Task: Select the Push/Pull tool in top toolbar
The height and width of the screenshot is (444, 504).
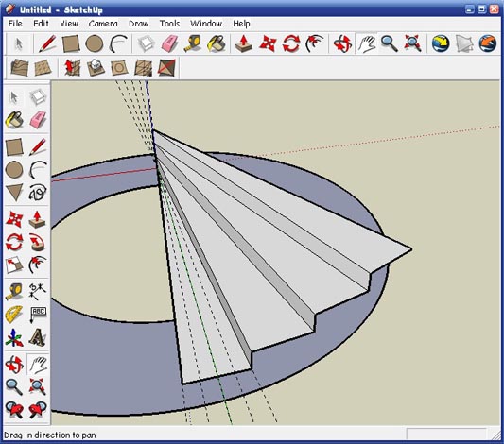Action: 244,43
